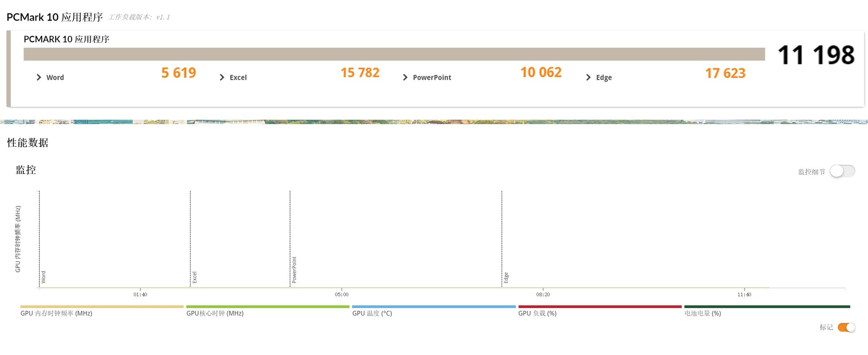Expand the Excel score chevron
868x355 pixels.
[x=222, y=77]
